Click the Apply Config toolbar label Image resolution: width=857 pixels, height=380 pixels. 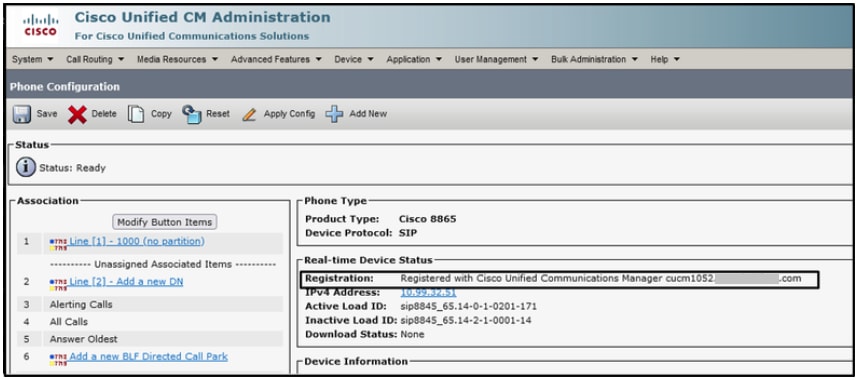tap(289, 114)
